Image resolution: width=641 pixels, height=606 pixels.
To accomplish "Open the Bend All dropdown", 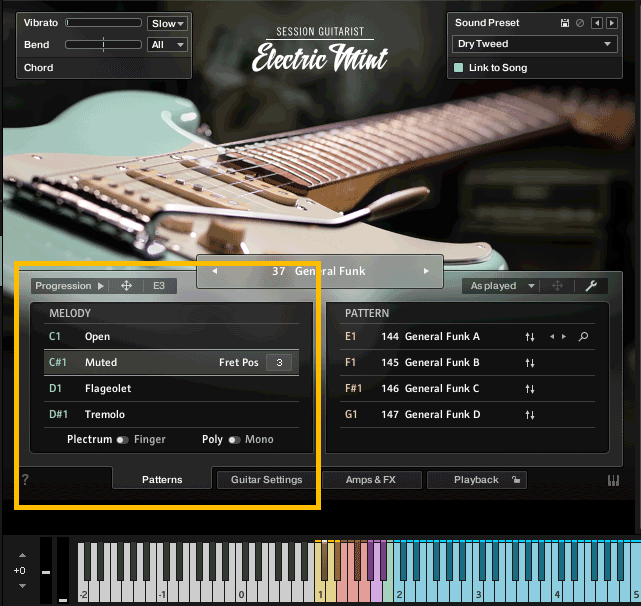I will (167, 45).
